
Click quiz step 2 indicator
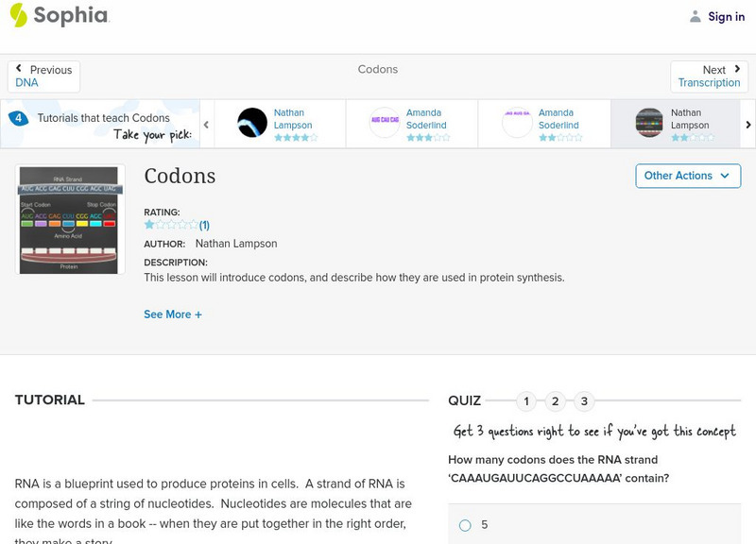click(x=556, y=401)
